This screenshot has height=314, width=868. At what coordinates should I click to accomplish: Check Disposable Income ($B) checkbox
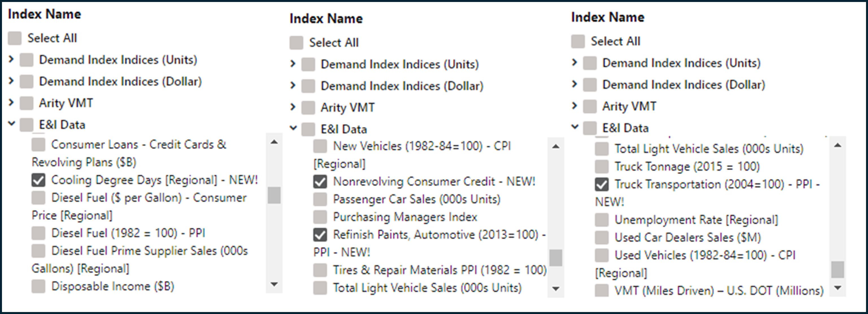[38, 286]
